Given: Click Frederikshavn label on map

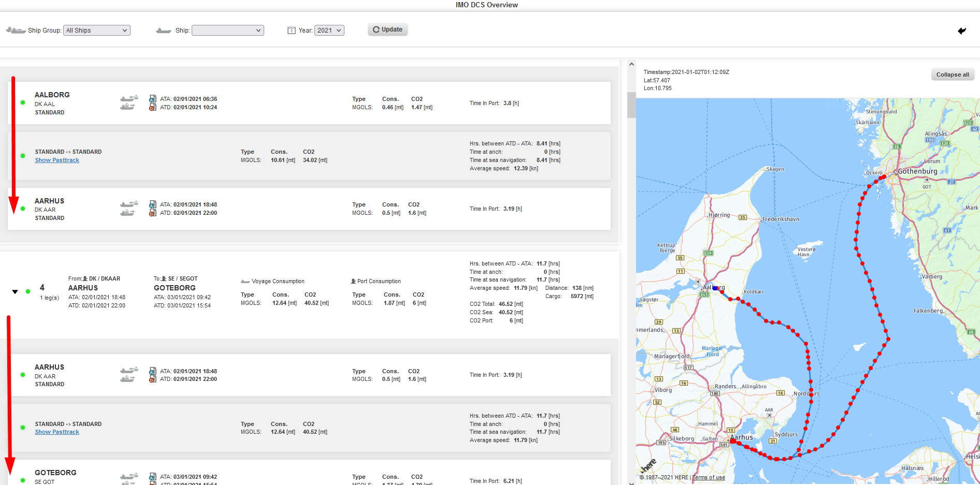Looking at the screenshot, I should click(x=781, y=219).
